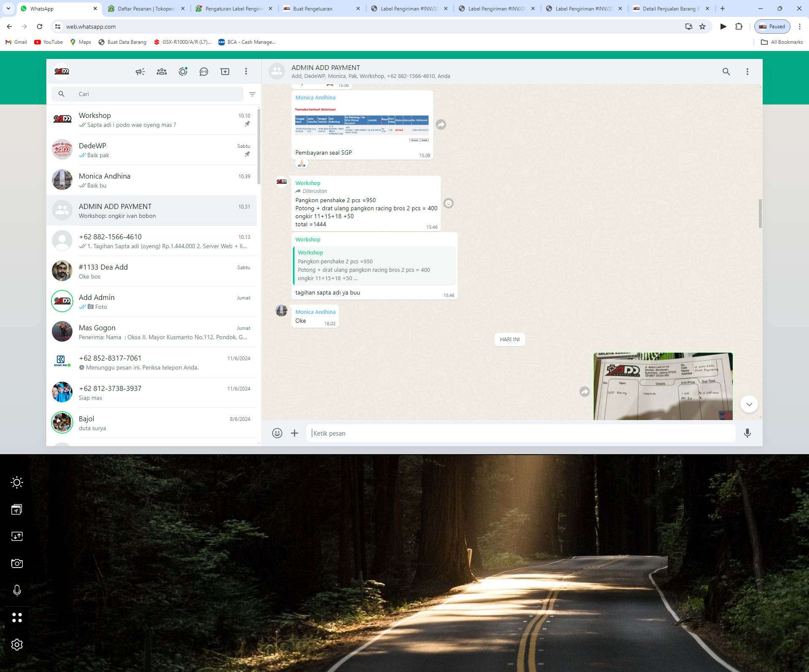Toggle the unread chats filter
The height and width of the screenshot is (672, 809).
click(252, 94)
